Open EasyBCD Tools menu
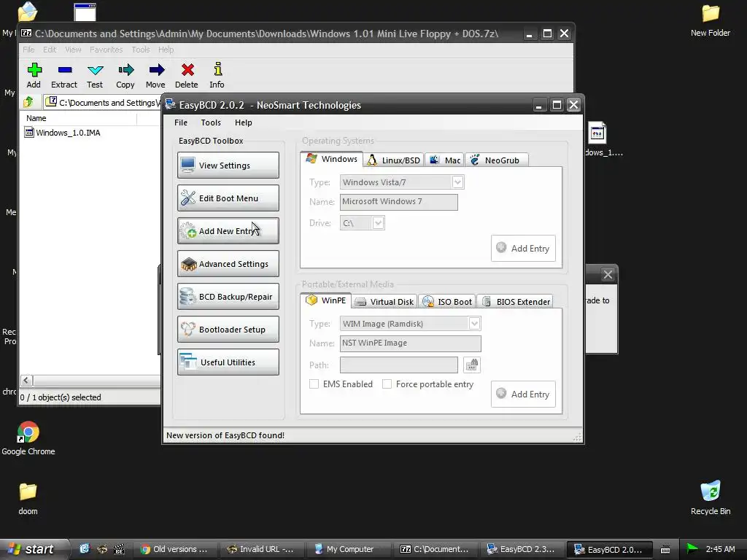The height and width of the screenshot is (560, 747). pyautogui.click(x=211, y=122)
